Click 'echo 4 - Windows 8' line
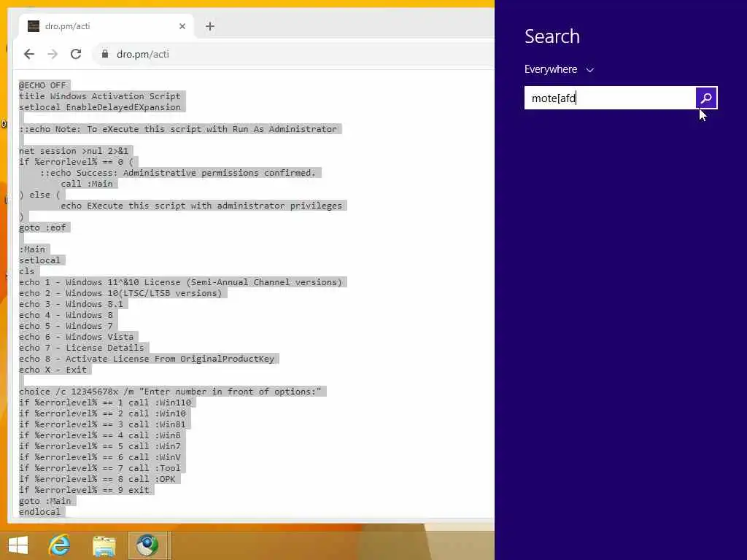 click(x=66, y=315)
